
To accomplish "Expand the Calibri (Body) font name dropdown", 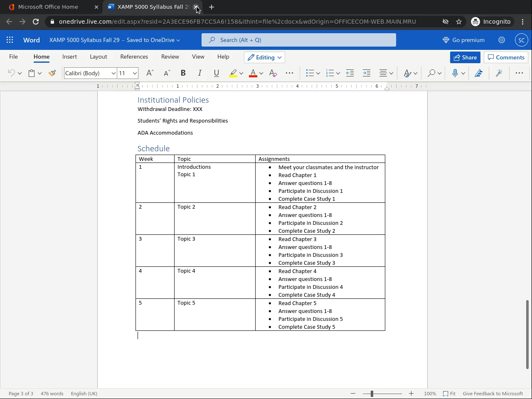I will (x=113, y=73).
